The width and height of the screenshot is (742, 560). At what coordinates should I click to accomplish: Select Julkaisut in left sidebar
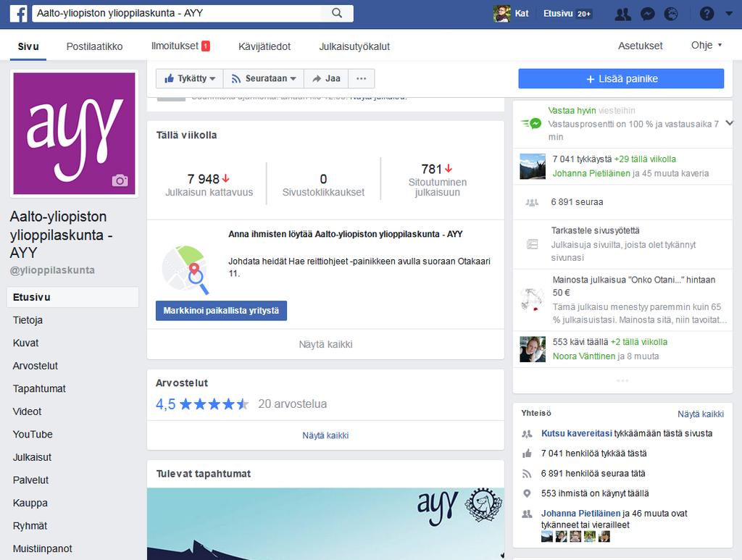pyautogui.click(x=32, y=457)
